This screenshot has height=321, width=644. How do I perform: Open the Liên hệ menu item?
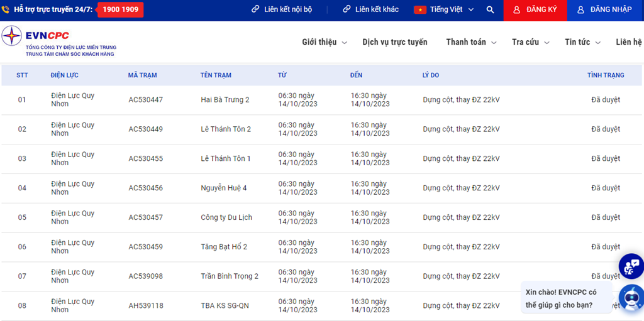coord(628,42)
